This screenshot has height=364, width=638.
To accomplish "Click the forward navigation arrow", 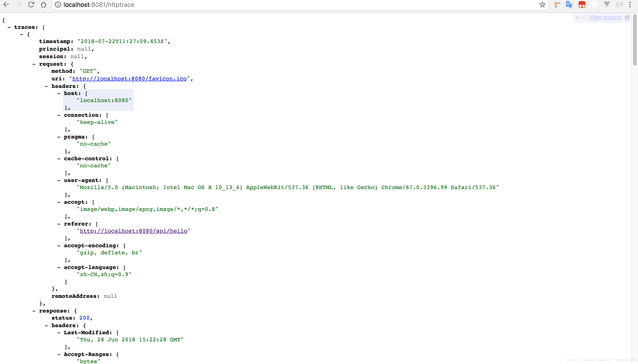I will 18,4.
